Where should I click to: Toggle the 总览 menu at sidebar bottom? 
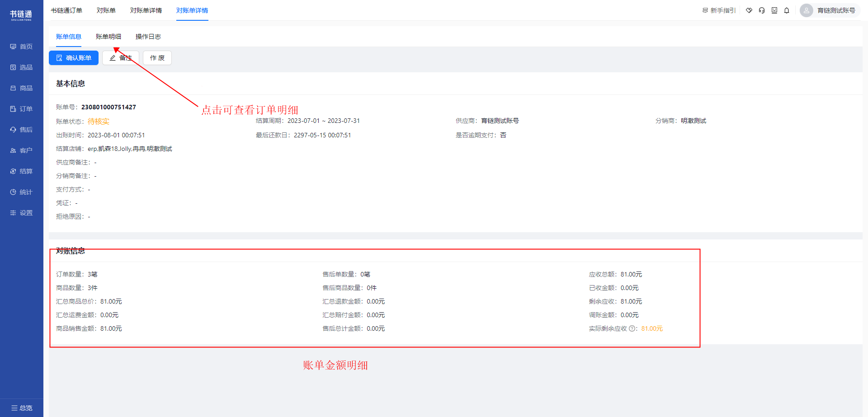(x=22, y=408)
